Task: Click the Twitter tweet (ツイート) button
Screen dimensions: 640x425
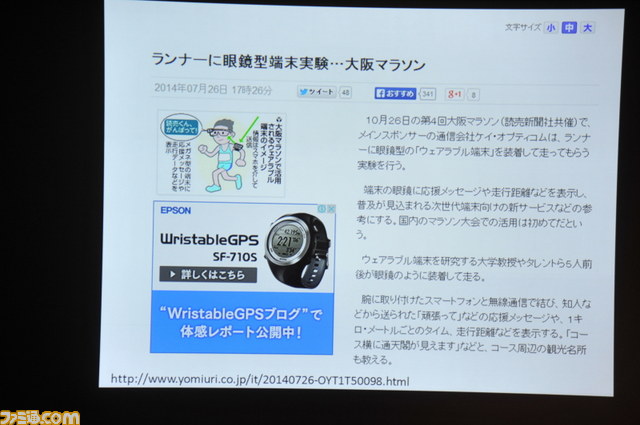Action: point(317,92)
